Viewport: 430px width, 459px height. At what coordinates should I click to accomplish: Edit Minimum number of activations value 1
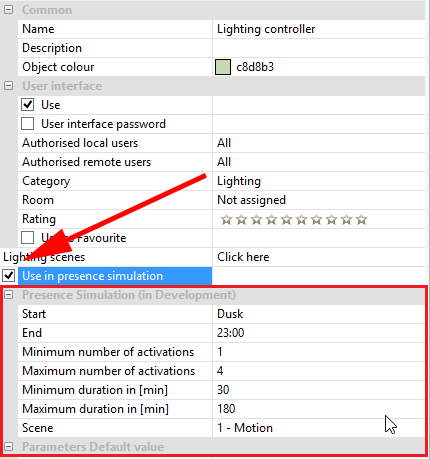220,352
